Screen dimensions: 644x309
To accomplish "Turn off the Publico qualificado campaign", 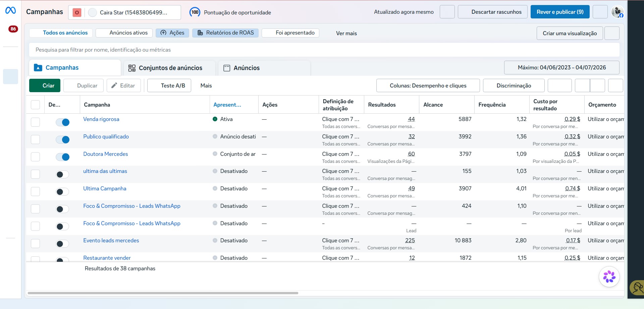I will 62,140.
